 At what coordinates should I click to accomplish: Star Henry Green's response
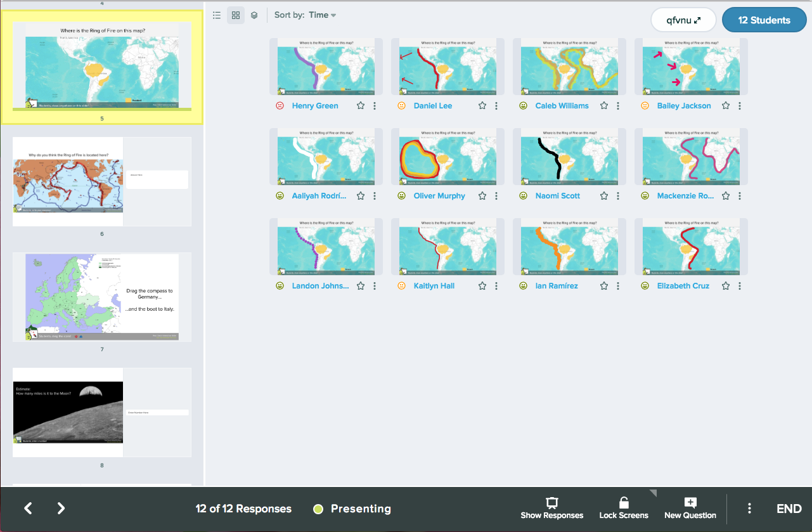pyautogui.click(x=360, y=105)
